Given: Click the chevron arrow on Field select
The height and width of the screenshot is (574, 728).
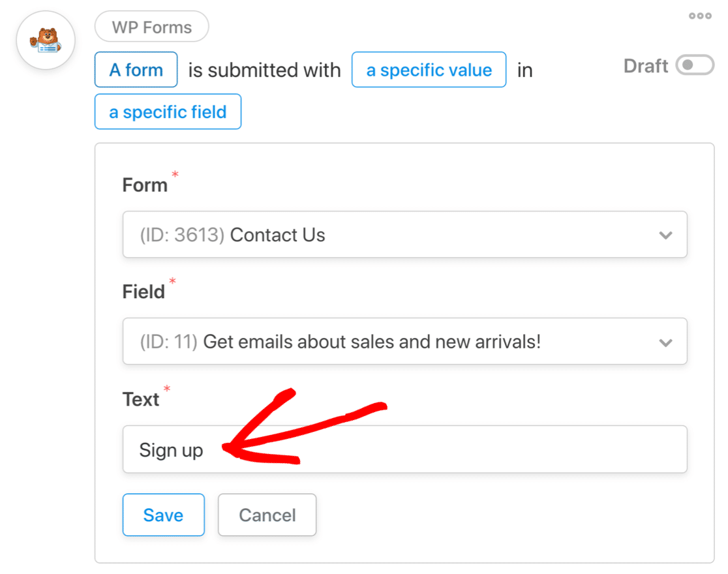Looking at the screenshot, I should pyautogui.click(x=665, y=342).
